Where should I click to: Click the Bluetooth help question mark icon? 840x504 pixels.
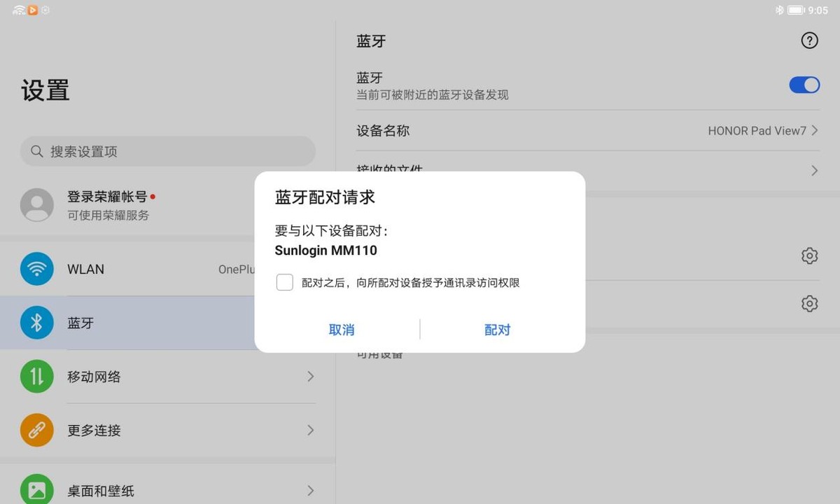coord(809,41)
